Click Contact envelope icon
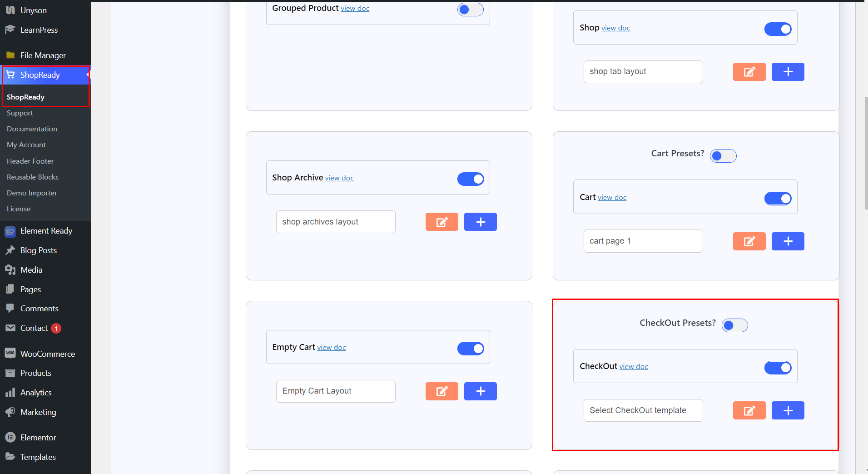The height and width of the screenshot is (474, 868). 10,328
